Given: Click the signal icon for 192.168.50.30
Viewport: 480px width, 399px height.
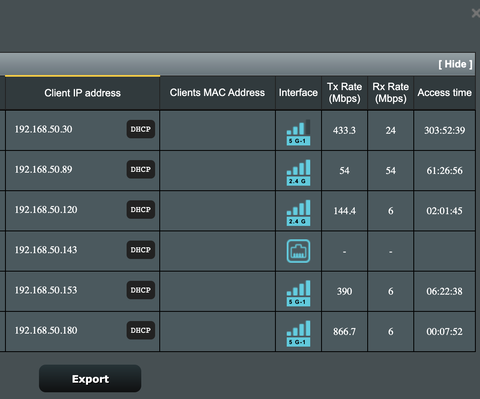Looking at the screenshot, I should pyautogui.click(x=298, y=132).
